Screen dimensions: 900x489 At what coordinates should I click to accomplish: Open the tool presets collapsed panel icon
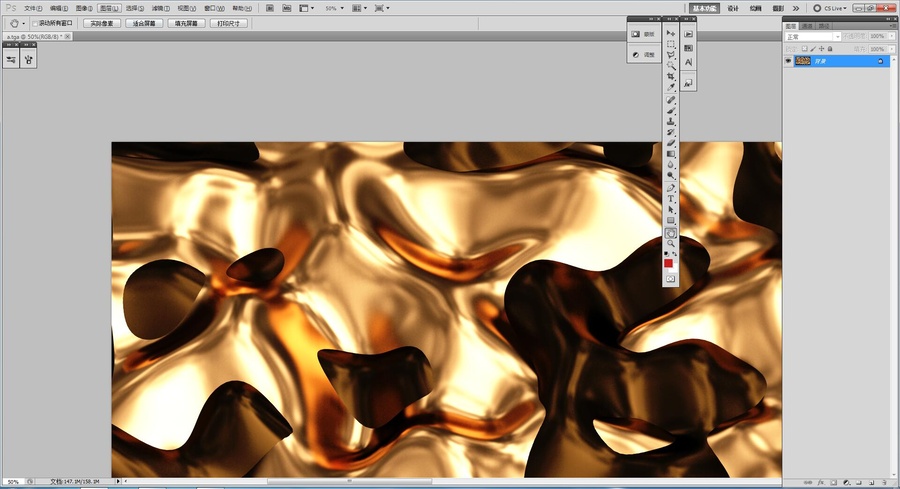click(11, 59)
